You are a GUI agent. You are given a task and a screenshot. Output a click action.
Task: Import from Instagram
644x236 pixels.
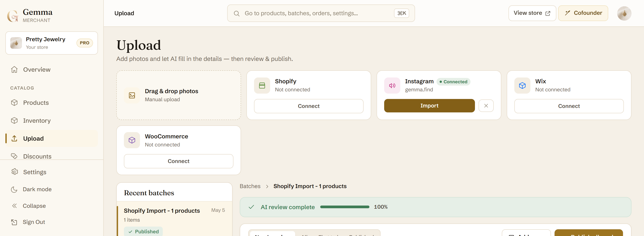click(x=429, y=106)
